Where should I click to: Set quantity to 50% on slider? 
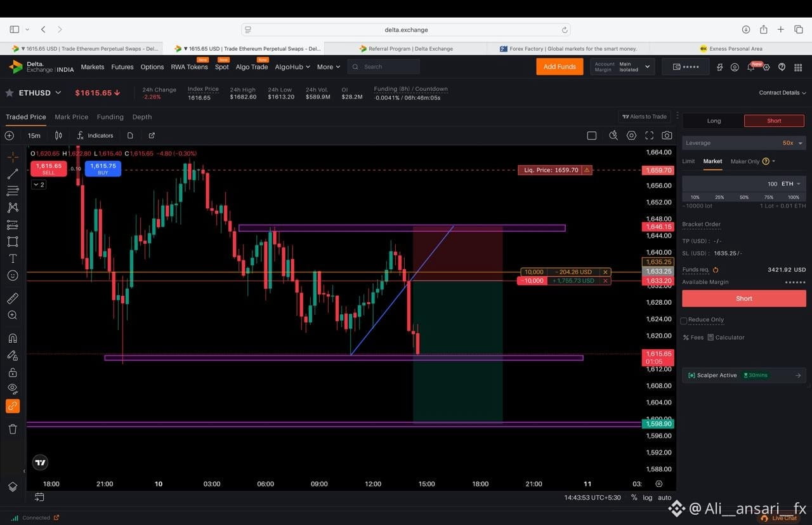pos(744,197)
